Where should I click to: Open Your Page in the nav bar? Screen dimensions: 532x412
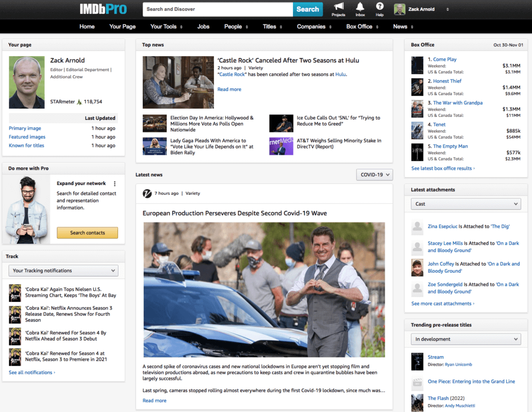coord(123,26)
